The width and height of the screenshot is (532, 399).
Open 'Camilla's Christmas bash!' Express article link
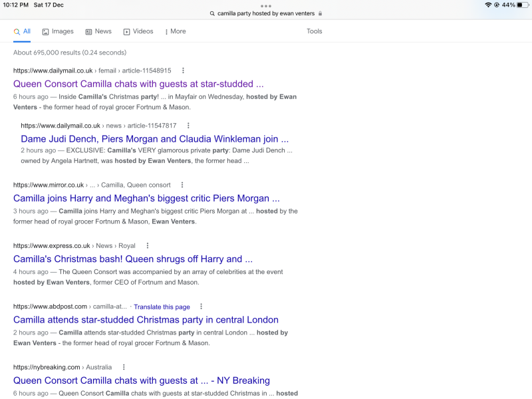coord(133,259)
